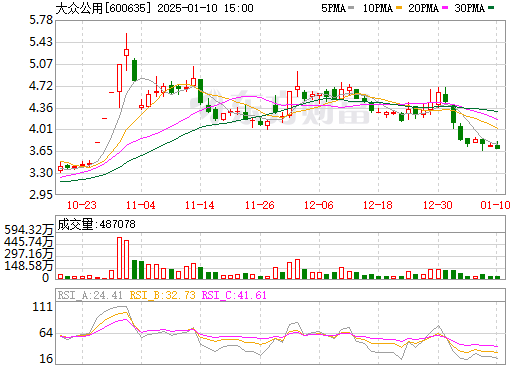This screenshot has width=520, height=365.
Task: Click the 5.43 price axis label
Action: [x=41, y=42]
